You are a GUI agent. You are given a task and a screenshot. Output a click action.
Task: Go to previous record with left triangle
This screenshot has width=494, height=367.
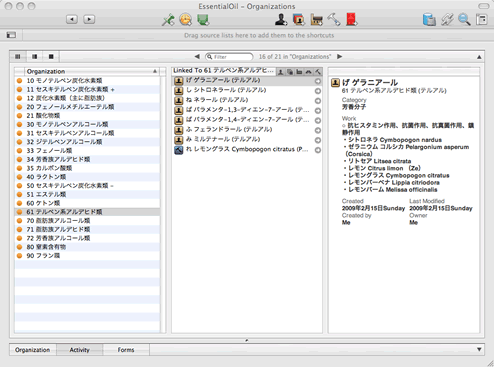click(197, 57)
